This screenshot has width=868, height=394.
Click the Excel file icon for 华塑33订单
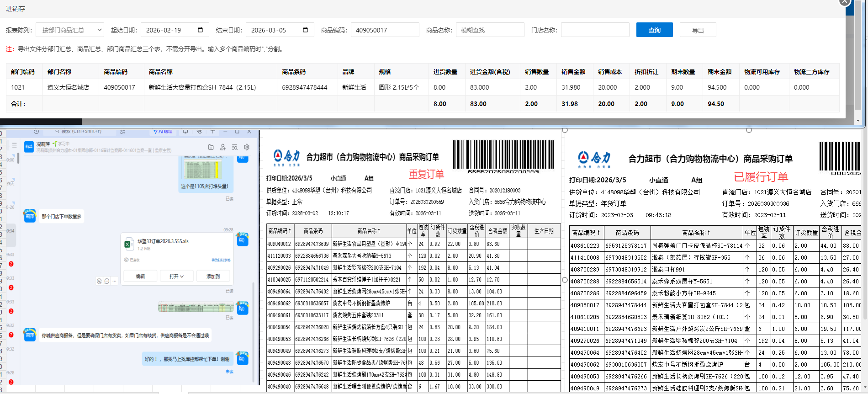[x=127, y=245]
